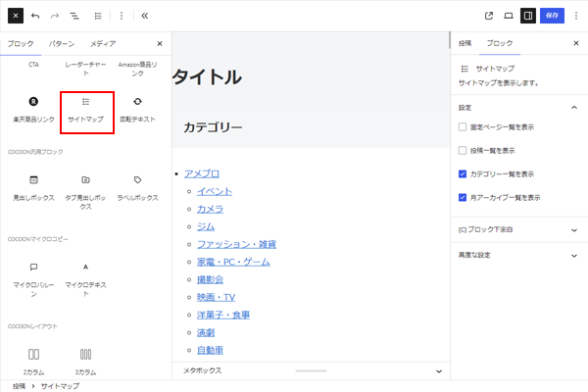Enable 固定ページ一覧を表示 checkbox
The image size is (588, 392).
[x=464, y=127]
